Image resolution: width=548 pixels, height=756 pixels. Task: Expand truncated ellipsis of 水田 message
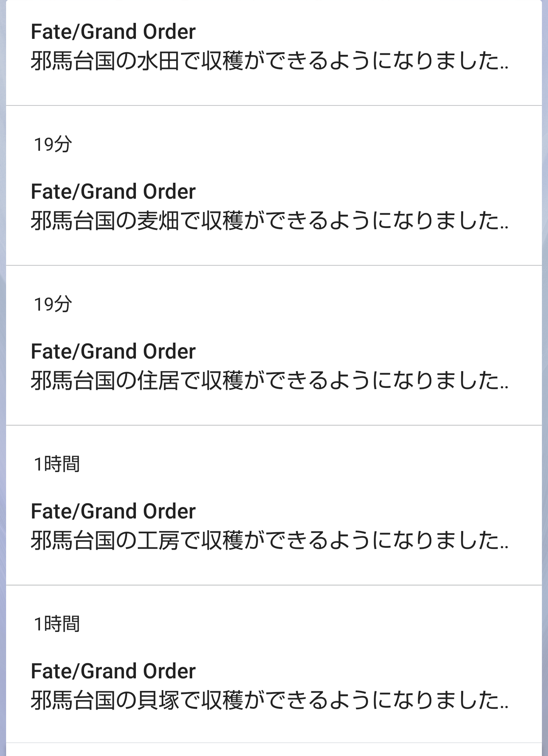[504, 67]
